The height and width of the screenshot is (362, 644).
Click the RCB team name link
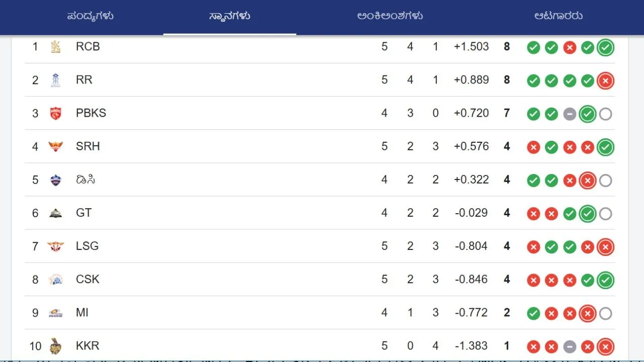click(87, 47)
